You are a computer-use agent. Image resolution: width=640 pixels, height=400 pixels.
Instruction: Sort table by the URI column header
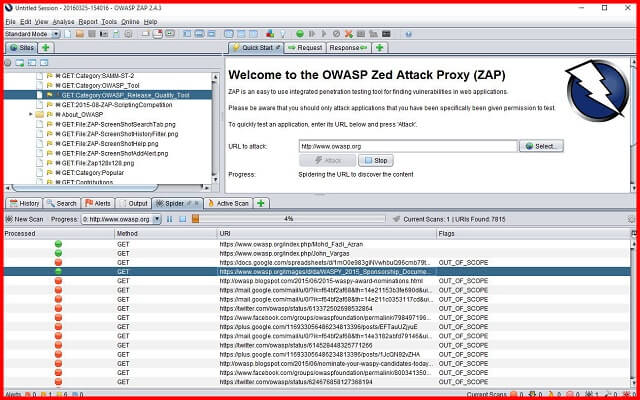click(x=327, y=234)
